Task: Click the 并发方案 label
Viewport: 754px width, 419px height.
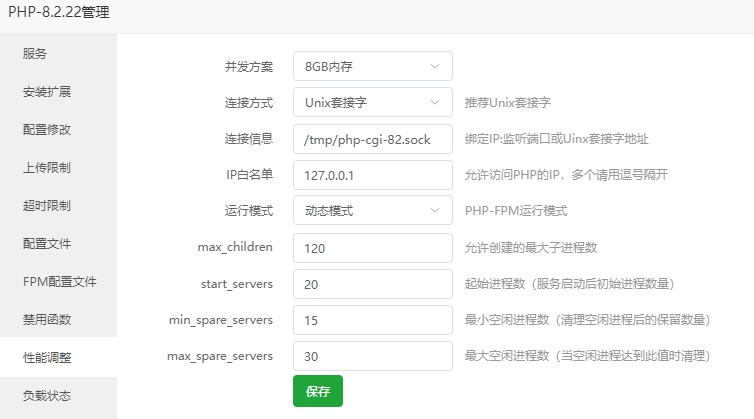Action: pyautogui.click(x=249, y=66)
